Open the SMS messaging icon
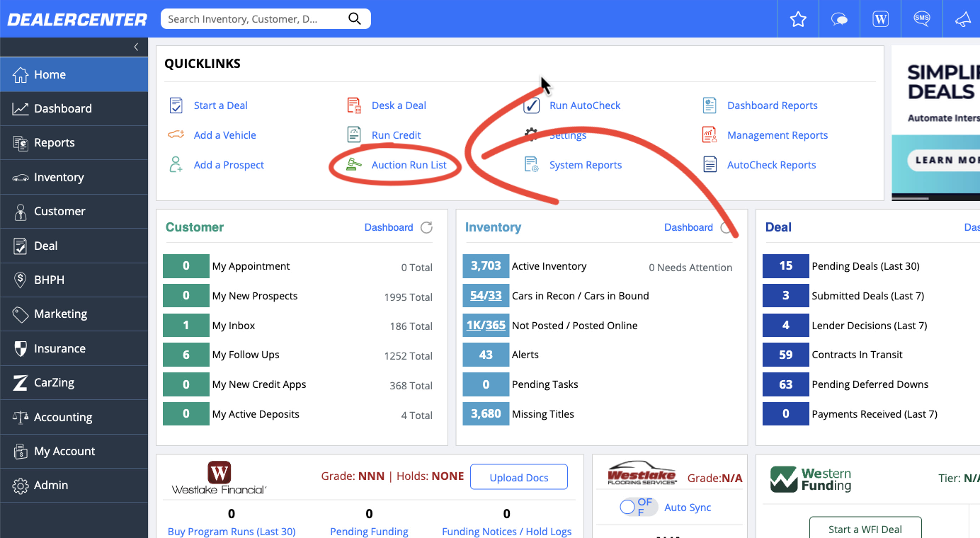This screenshot has width=980, height=538. 921,19
